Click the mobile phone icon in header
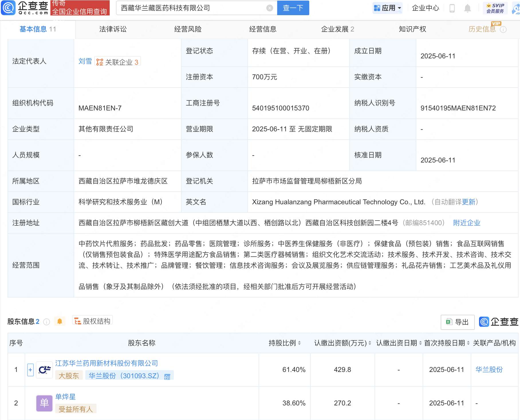 tap(452, 8)
